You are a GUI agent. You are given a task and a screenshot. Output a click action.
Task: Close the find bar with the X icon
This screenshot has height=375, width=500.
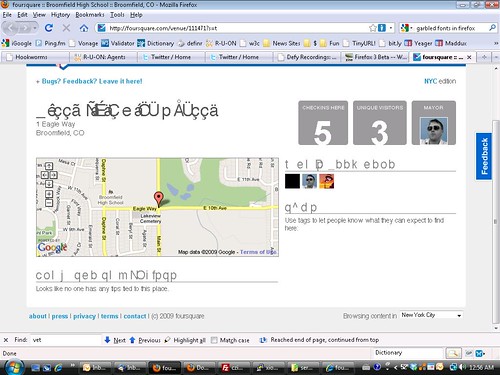pyautogui.click(x=6, y=340)
